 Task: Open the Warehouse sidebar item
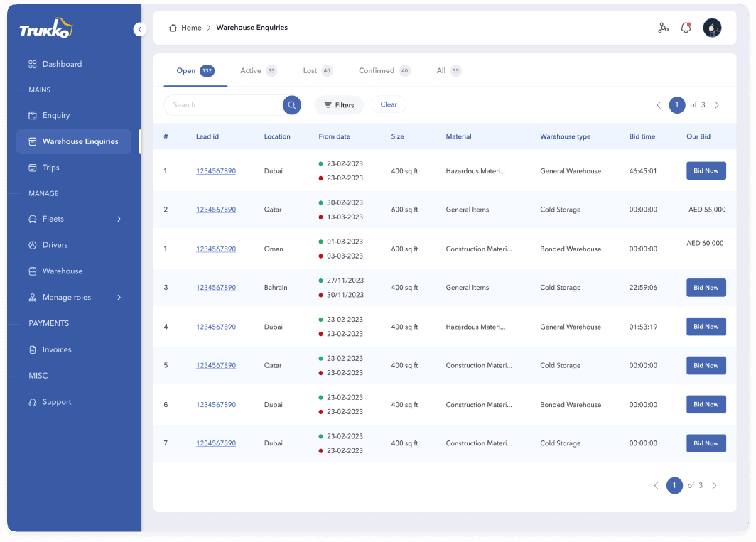pos(63,271)
